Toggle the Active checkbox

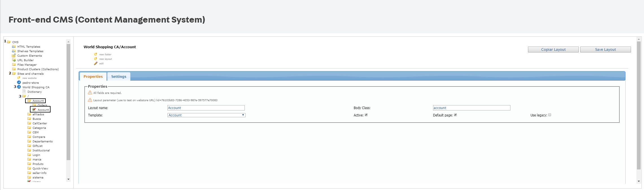pos(366,115)
